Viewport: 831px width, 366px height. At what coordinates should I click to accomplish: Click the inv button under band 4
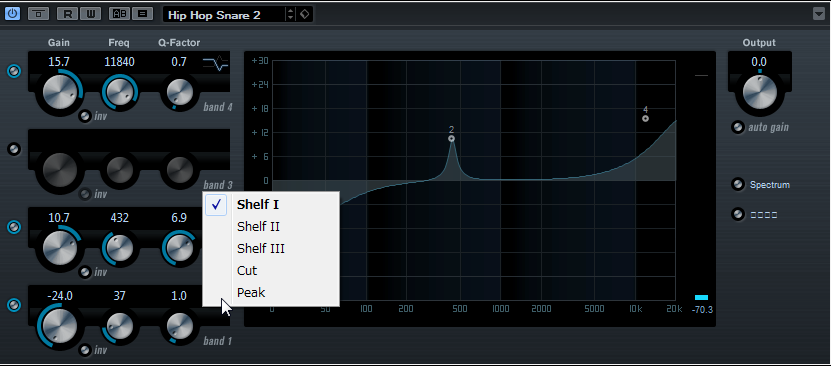click(85, 116)
